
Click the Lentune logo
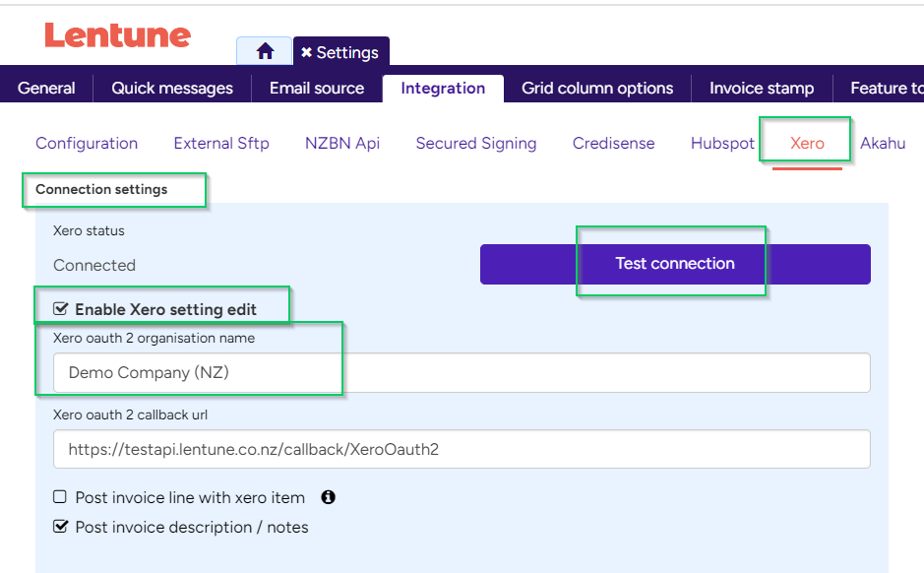click(116, 35)
